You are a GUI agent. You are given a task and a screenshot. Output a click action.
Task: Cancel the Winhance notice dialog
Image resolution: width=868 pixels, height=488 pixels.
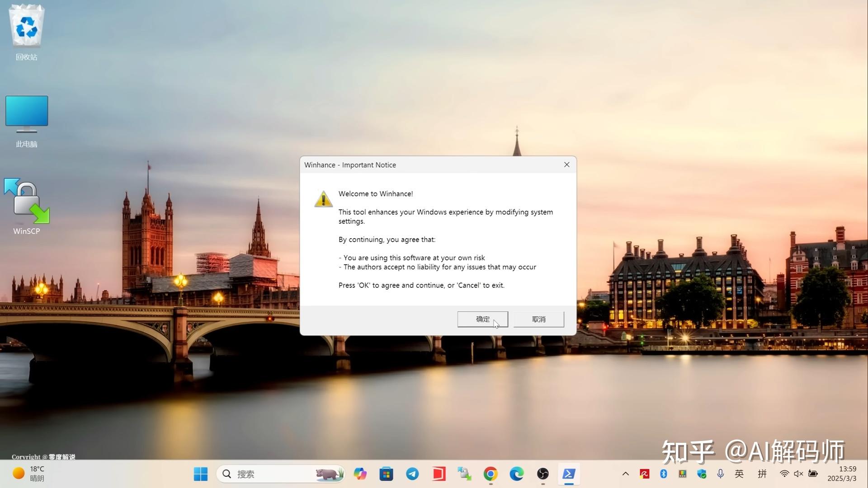(x=538, y=319)
